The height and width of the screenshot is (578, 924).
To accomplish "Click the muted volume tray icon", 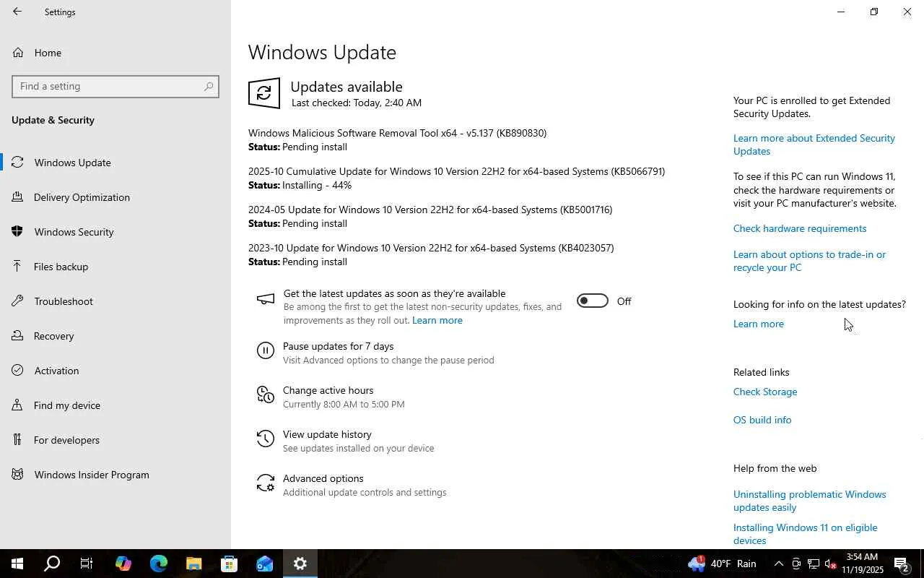I will click(x=830, y=564).
